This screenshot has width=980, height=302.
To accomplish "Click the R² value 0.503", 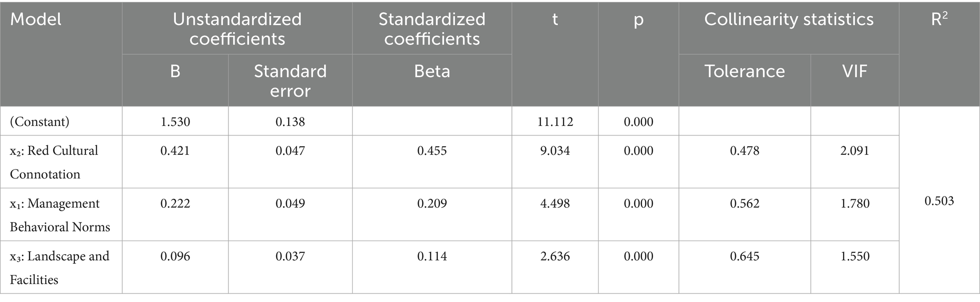I will coord(939,201).
